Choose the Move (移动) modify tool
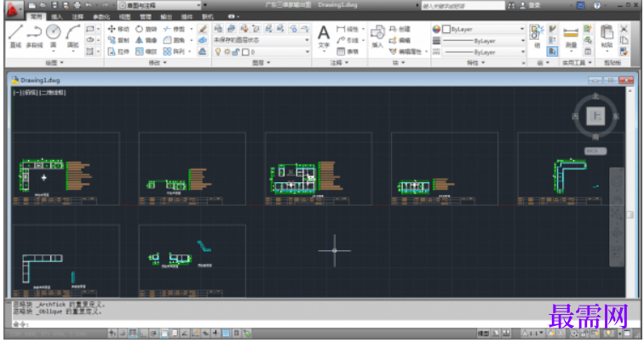Screen dimensions: 644x343 (x=118, y=29)
